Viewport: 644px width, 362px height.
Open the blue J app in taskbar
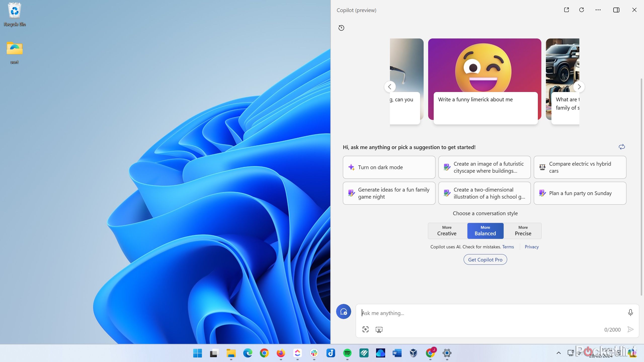pyautogui.click(x=331, y=353)
